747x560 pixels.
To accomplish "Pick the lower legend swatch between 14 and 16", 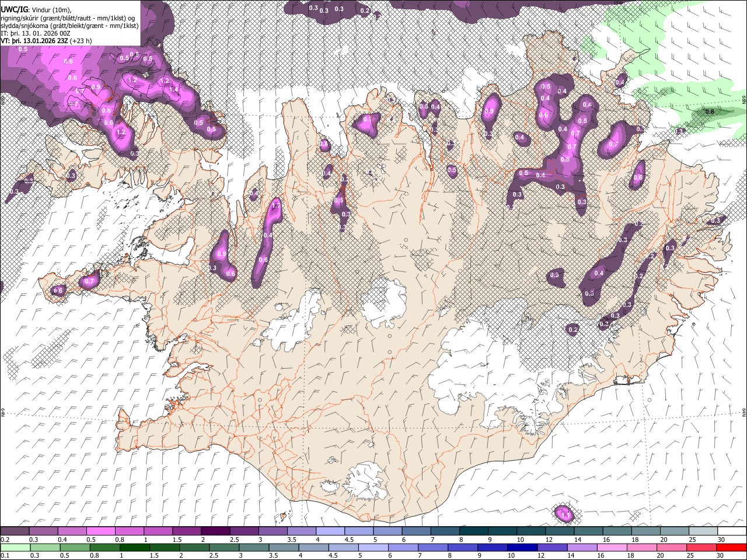I will pos(582,547).
